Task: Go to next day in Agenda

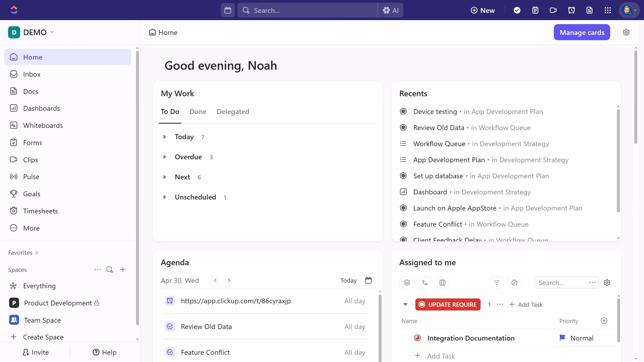Action: pyautogui.click(x=229, y=280)
